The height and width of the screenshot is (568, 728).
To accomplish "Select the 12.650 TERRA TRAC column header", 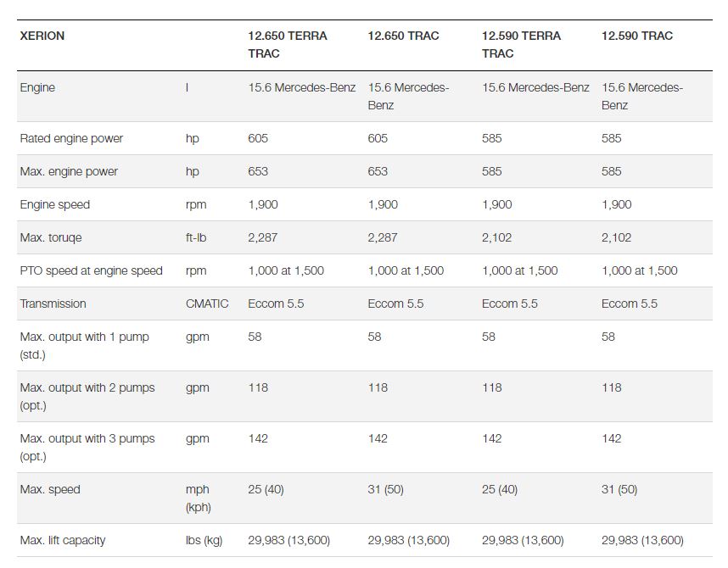I will click(288, 45).
